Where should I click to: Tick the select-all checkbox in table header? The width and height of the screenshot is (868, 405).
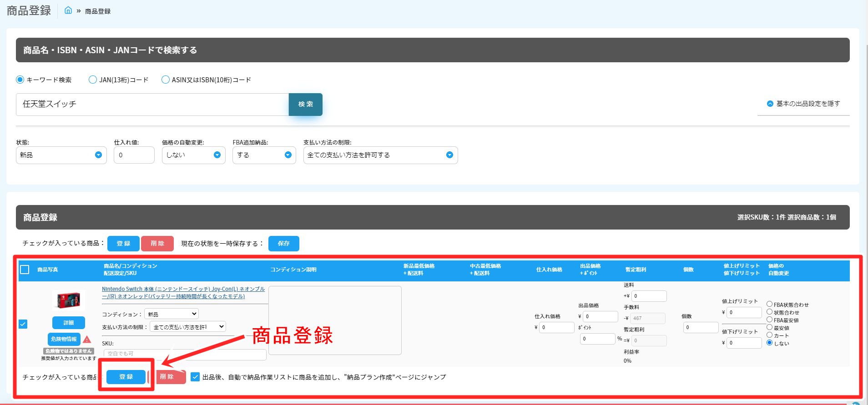(x=25, y=270)
